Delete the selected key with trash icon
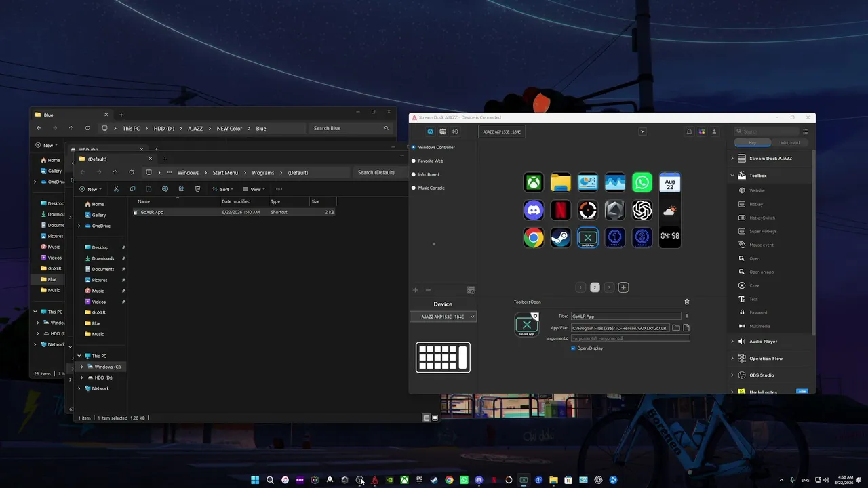Screen dimensions: 868x488 pyautogui.click(x=687, y=302)
